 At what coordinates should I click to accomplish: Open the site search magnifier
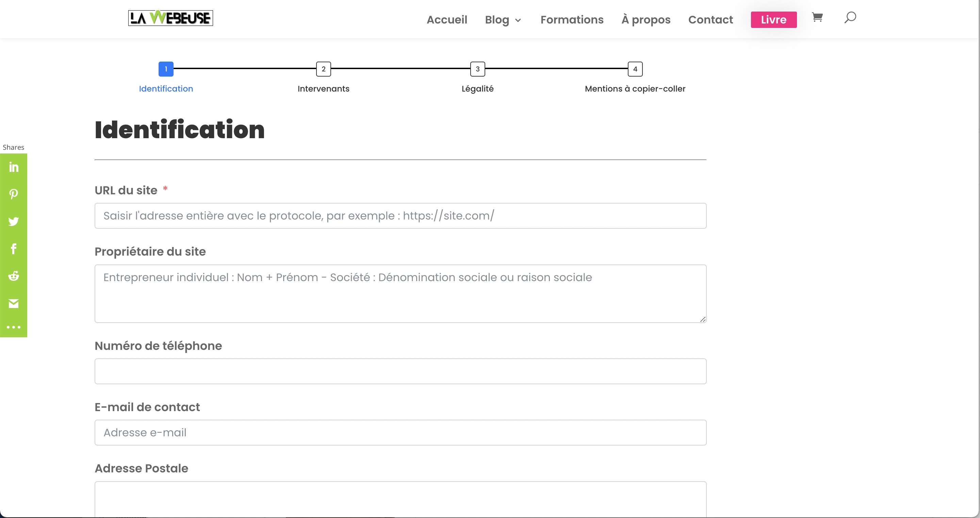coord(850,17)
